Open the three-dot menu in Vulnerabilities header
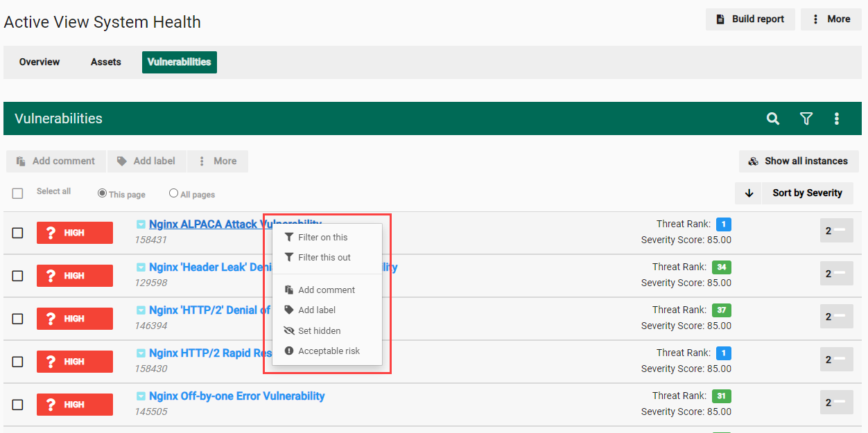This screenshot has height=433, width=868. coord(837,118)
